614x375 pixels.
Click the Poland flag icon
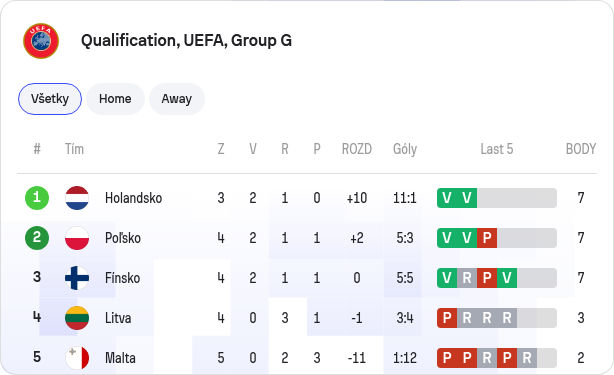click(x=77, y=238)
